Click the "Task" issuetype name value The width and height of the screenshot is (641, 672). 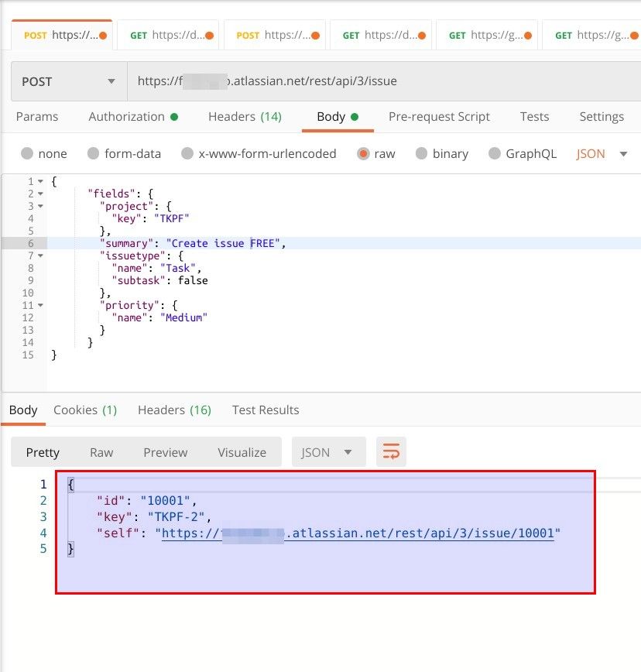(178, 268)
